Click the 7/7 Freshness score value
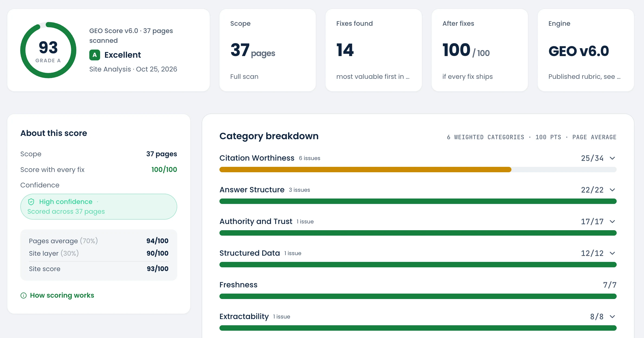Viewport: 644px width, 338px height. (x=610, y=285)
